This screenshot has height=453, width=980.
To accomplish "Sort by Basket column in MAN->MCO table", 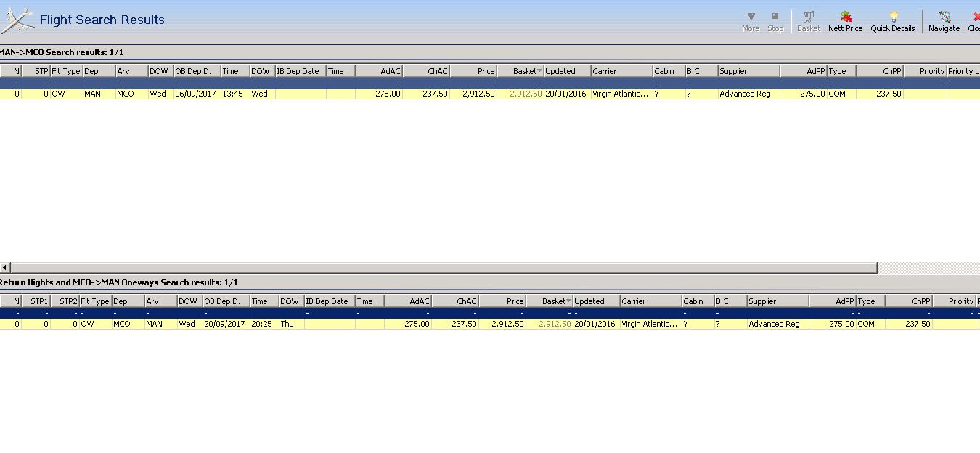I will point(522,71).
